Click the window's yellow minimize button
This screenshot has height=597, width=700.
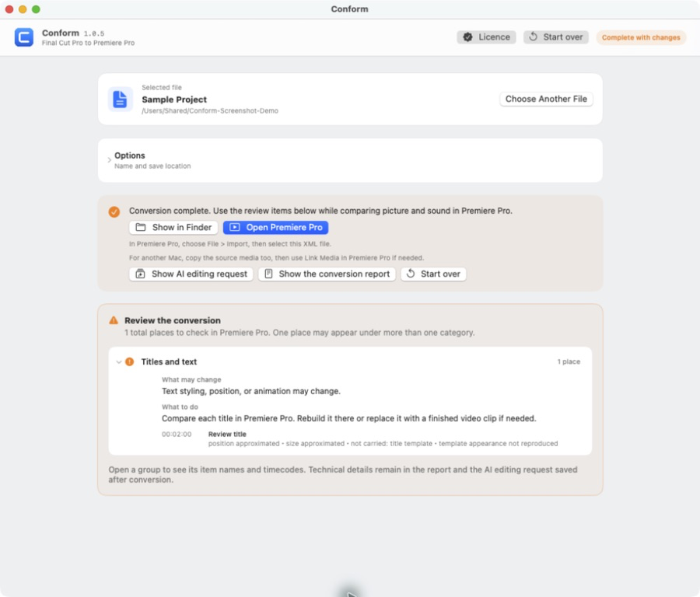(23, 9)
